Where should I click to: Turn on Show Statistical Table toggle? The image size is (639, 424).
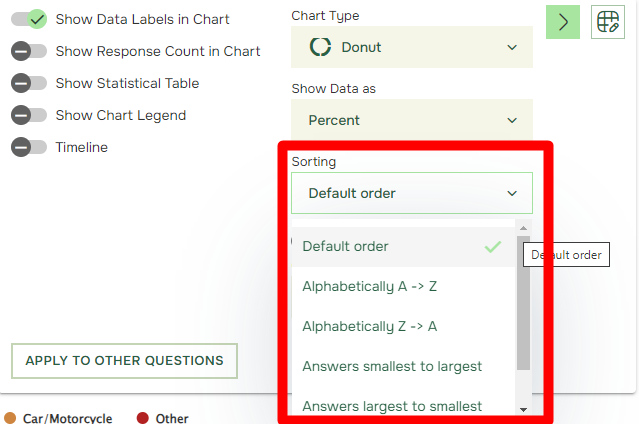[29, 83]
